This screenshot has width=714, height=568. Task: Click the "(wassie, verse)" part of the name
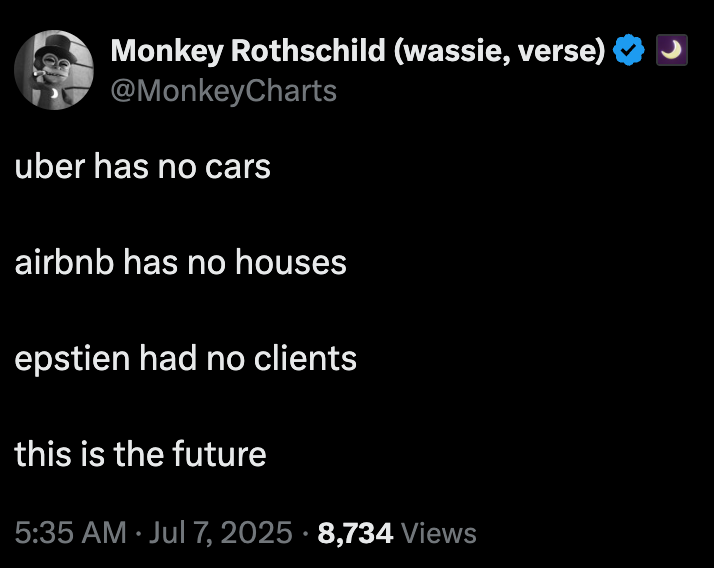pos(499,50)
